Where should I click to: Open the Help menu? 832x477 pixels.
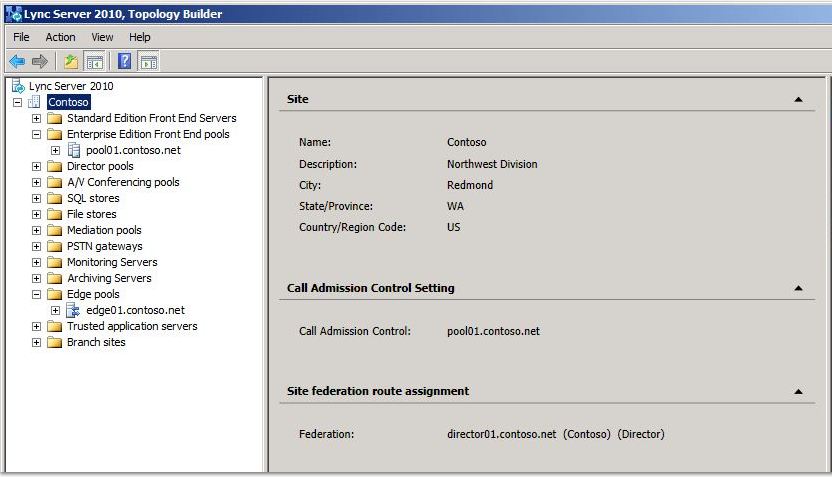pos(140,37)
